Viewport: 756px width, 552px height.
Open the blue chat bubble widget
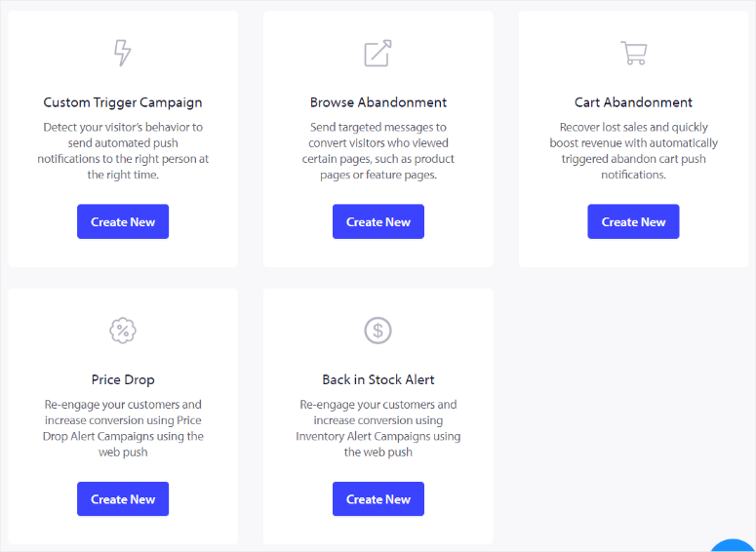click(x=734, y=542)
